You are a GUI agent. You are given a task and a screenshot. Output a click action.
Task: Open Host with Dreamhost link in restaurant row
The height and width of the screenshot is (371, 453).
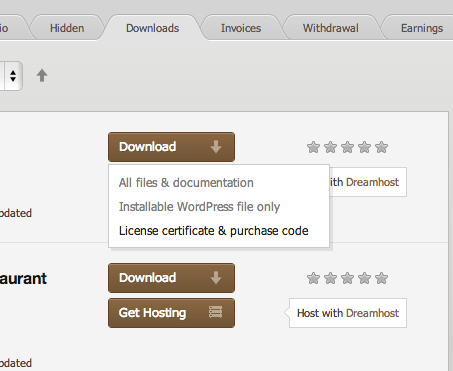tap(348, 313)
